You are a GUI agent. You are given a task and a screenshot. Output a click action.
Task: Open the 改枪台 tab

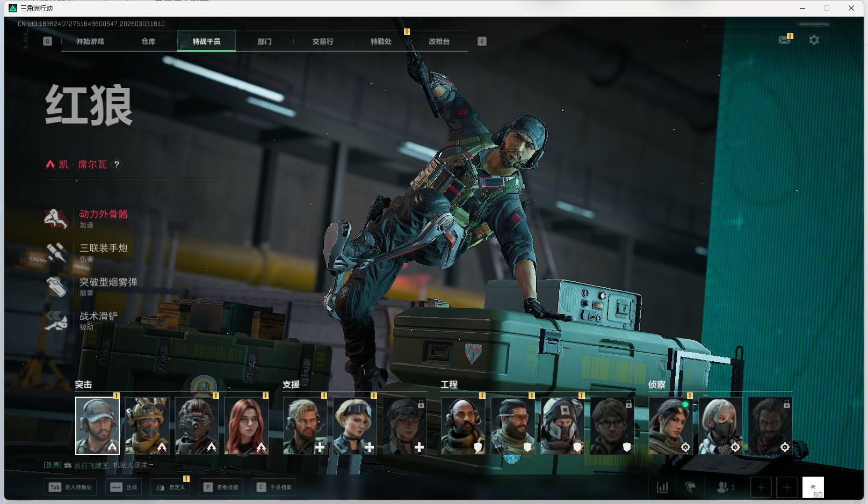click(x=439, y=41)
